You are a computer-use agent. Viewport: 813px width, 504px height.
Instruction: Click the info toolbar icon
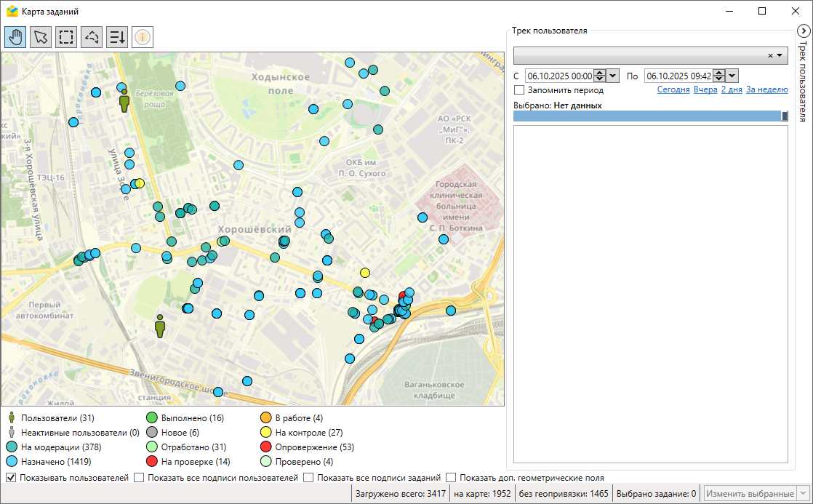pyautogui.click(x=143, y=36)
